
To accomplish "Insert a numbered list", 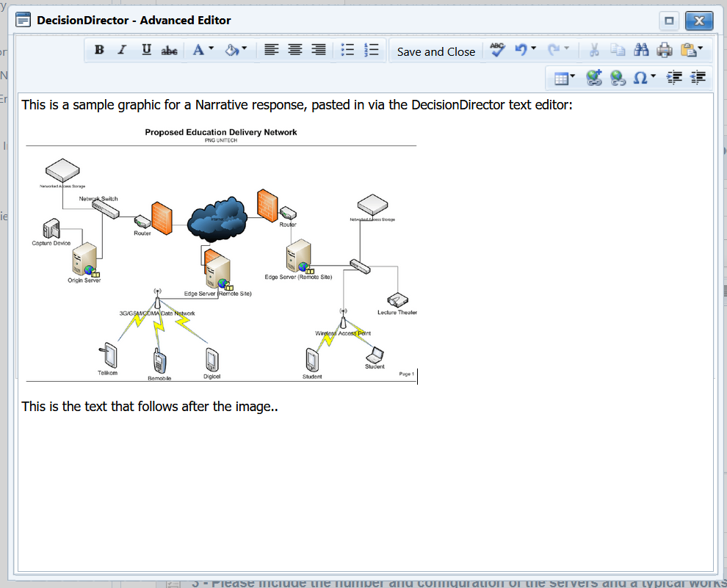I will pos(372,50).
